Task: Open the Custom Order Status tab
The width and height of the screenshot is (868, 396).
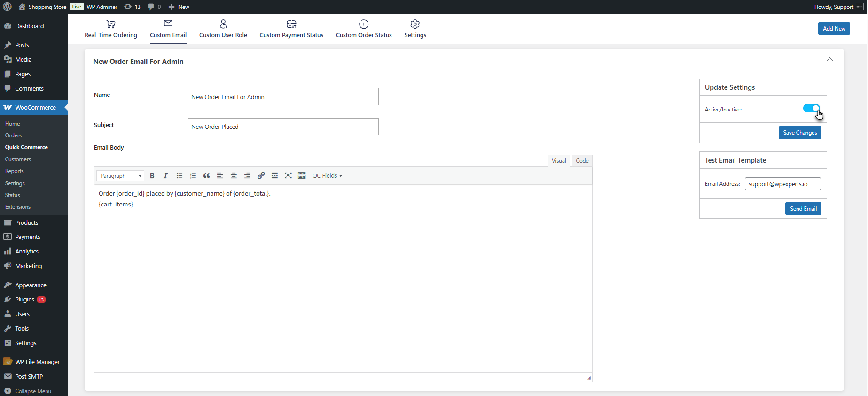Action: point(364,29)
